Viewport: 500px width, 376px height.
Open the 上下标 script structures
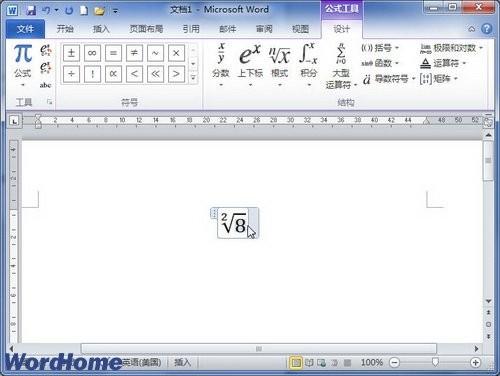[250, 65]
